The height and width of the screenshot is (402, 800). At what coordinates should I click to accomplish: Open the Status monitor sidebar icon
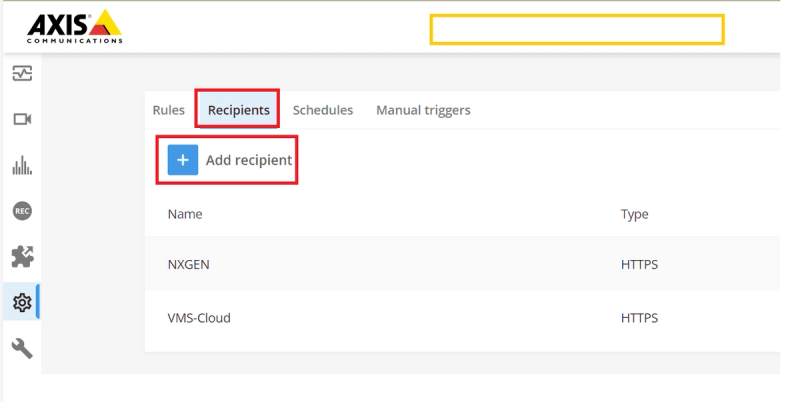tap(22, 73)
